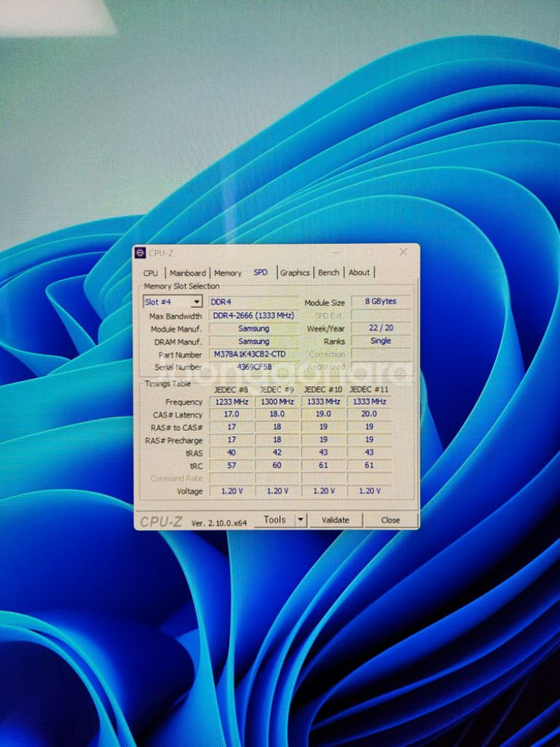Click the Module Manuf. Samsung value
This screenshot has width=560, height=747.
(254, 328)
